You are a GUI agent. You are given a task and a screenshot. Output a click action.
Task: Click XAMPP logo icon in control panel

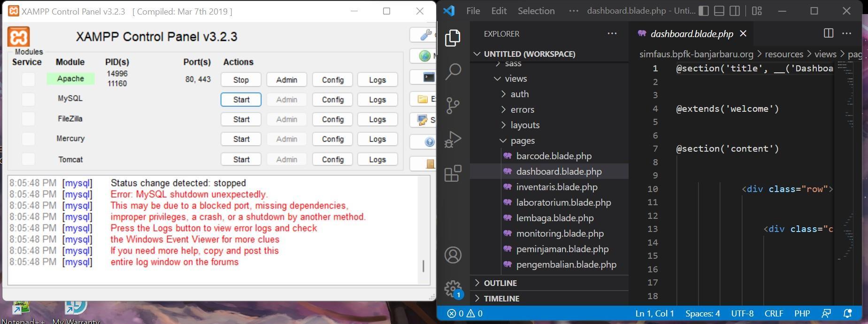(19, 37)
